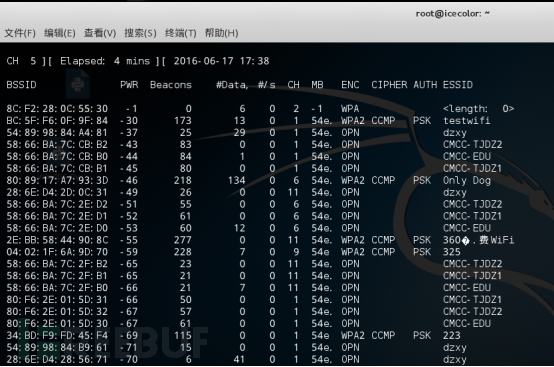Click the testwifi ESSID
The width and height of the screenshot is (554, 367).
coord(467,120)
